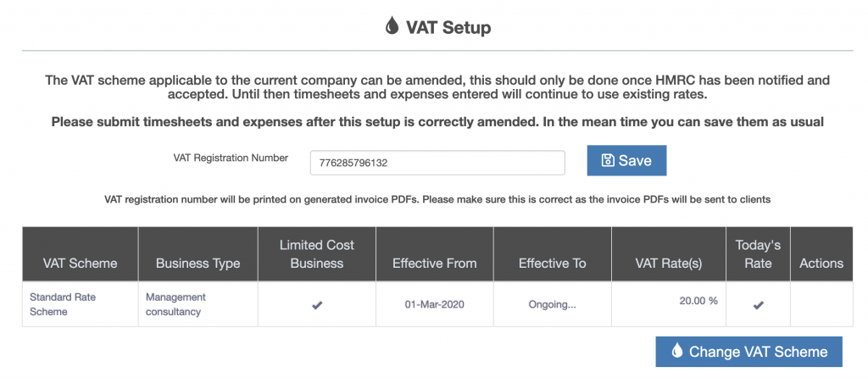Click the floppy disk icon on Save
The height and width of the screenshot is (378, 868).
[608, 161]
